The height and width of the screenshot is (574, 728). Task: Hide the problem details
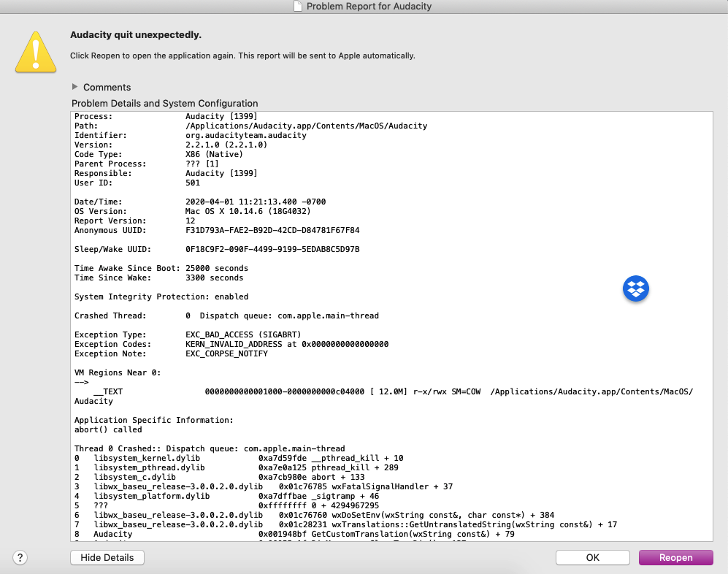pyautogui.click(x=107, y=557)
